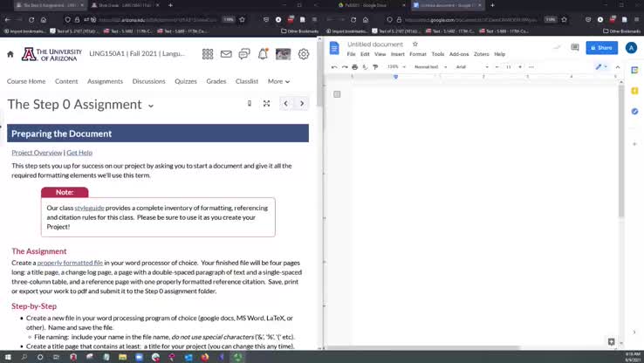
Task: Expand The Step 0 Assignment title dropdown
Action: [151, 106]
